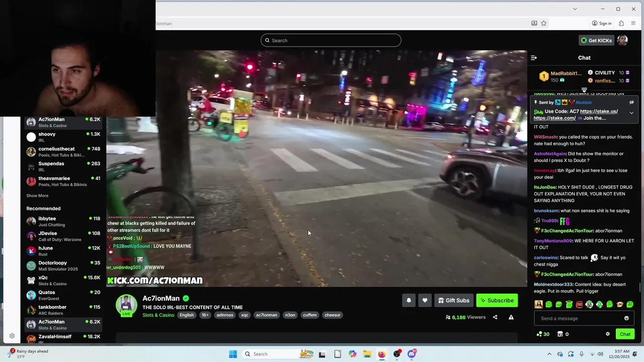644x362 pixels.
Task: Open chat settings gear
Action: click(x=607, y=334)
